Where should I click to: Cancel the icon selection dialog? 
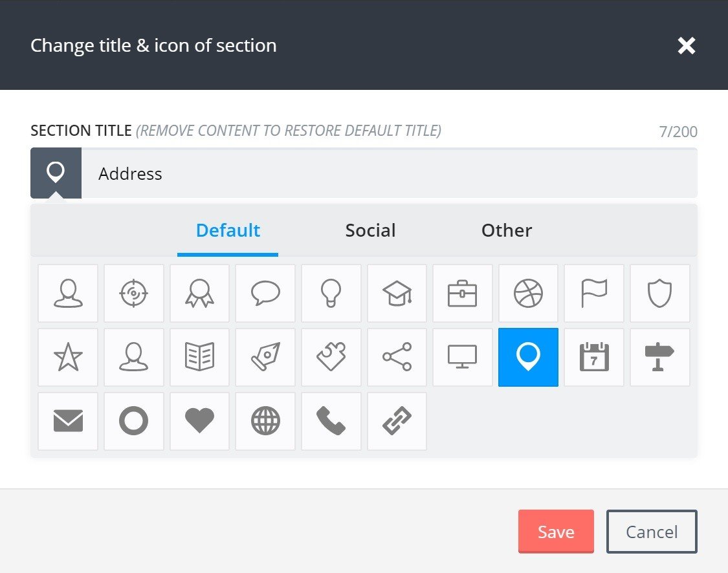point(651,531)
